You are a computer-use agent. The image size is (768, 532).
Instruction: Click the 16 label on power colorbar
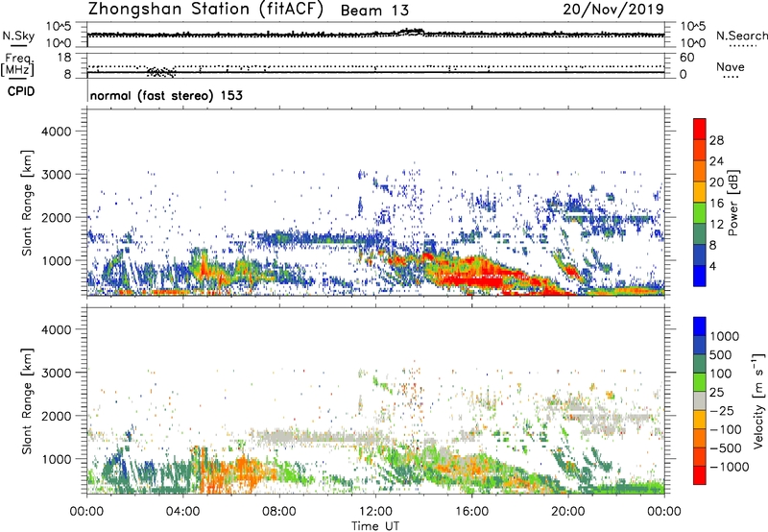(716, 204)
